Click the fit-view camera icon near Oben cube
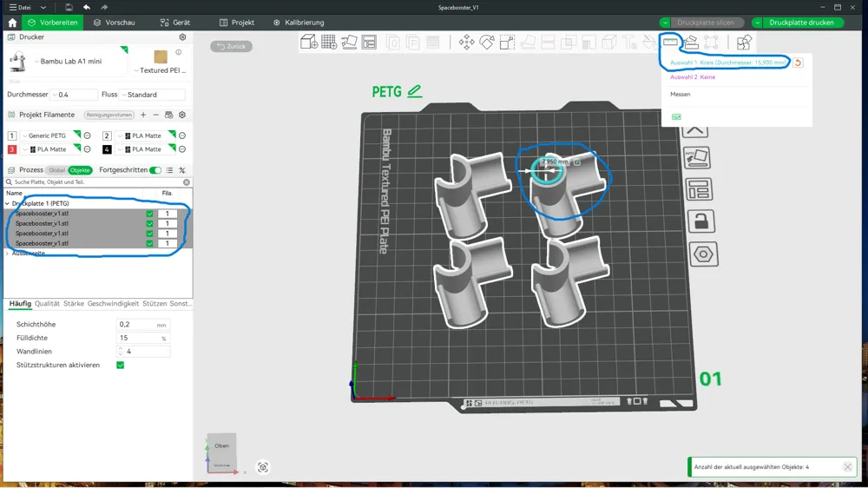Viewport: 868px width, 488px height. (x=263, y=467)
